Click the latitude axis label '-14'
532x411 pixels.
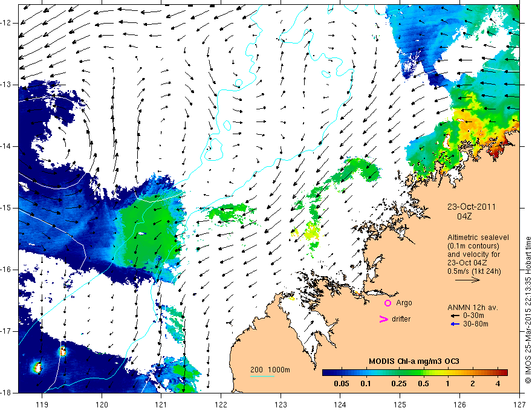click(6, 146)
